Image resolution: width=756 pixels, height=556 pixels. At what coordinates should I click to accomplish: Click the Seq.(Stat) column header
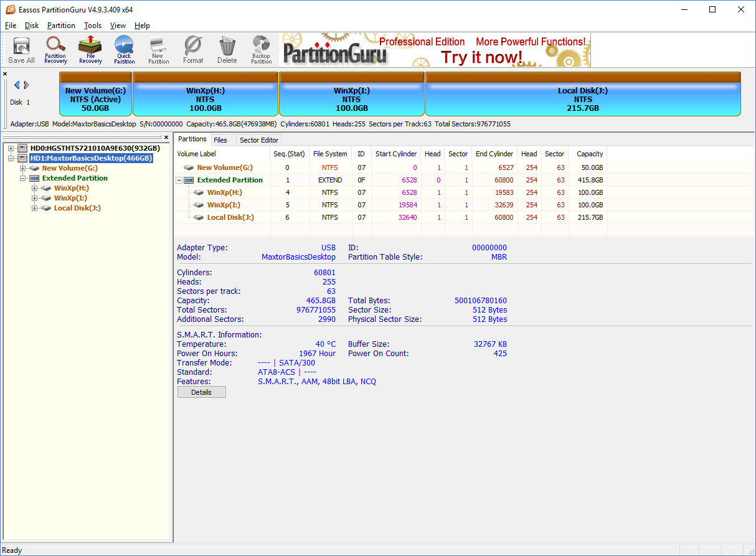pos(289,154)
